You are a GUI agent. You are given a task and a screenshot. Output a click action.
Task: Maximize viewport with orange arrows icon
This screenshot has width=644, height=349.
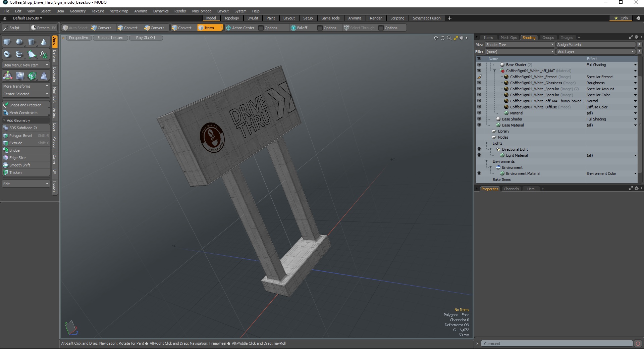(x=455, y=38)
